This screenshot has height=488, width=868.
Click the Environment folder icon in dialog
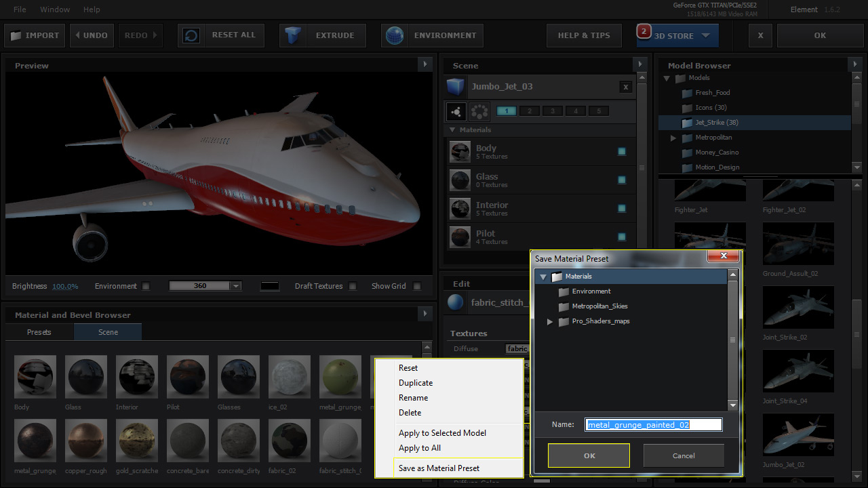coord(563,291)
